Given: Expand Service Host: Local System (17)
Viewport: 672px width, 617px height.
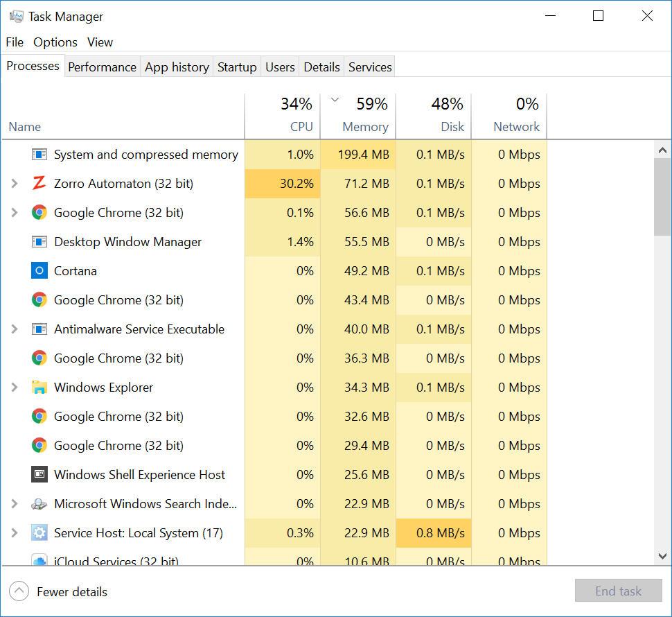Looking at the screenshot, I should tap(15, 533).
